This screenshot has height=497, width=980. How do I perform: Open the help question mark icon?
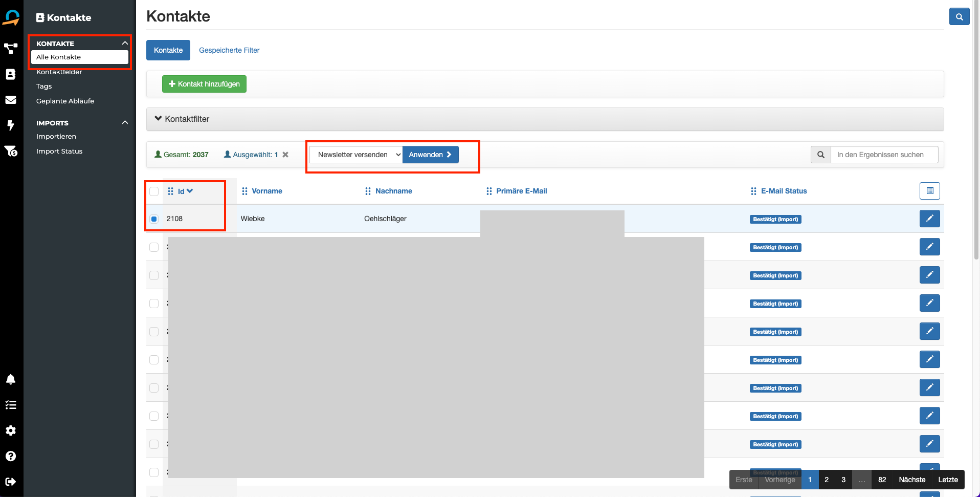coord(11,456)
